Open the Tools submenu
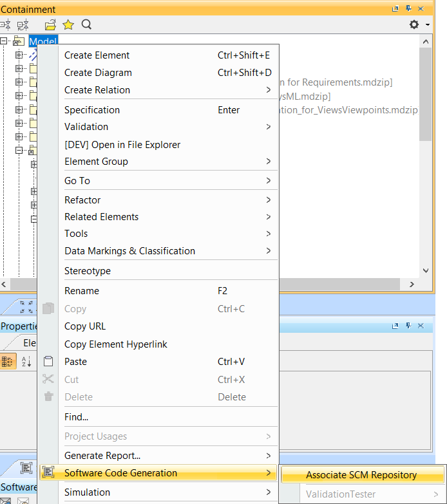Image resolution: width=447 pixels, height=504 pixels. [x=158, y=234]
